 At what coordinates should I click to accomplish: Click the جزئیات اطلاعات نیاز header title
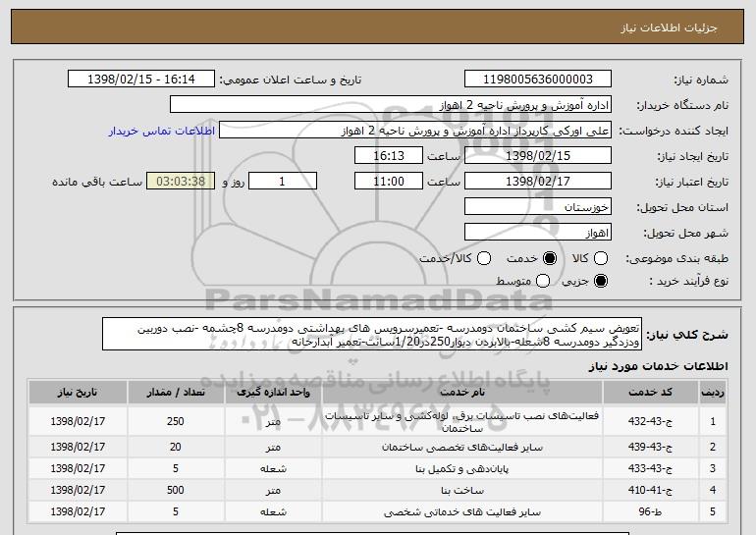pos(669,27)
